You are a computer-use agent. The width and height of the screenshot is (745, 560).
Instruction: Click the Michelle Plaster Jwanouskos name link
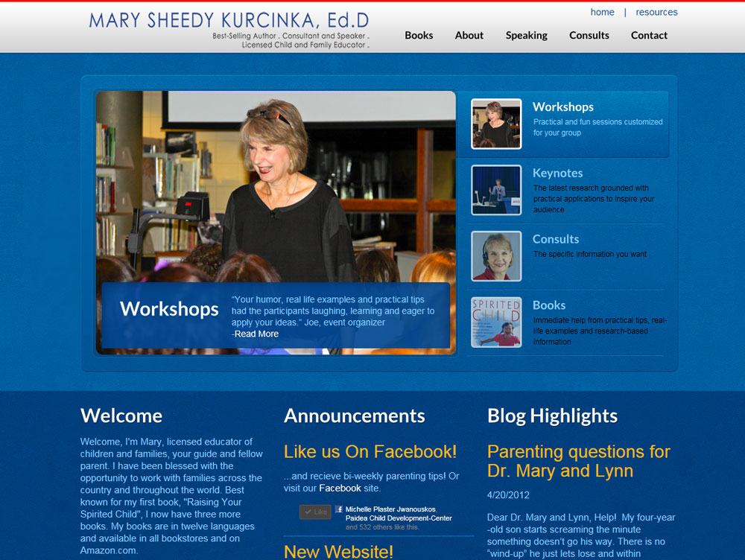tap(390, 509)
